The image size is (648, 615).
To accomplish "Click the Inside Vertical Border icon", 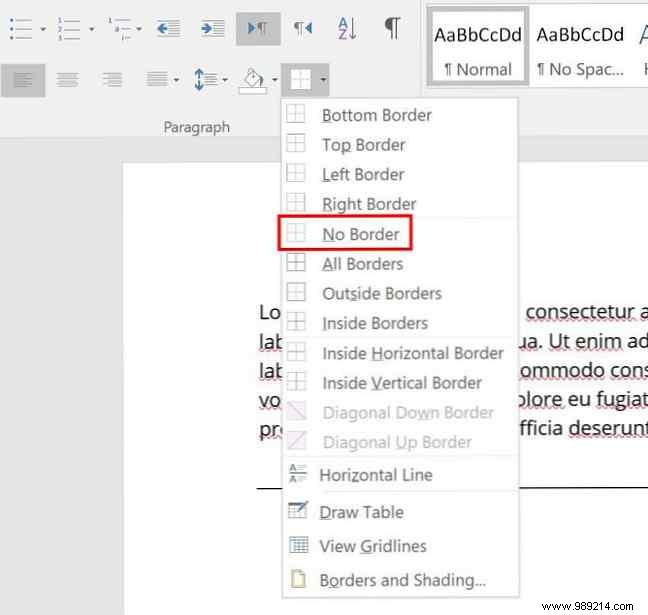I will coord(295,381).
